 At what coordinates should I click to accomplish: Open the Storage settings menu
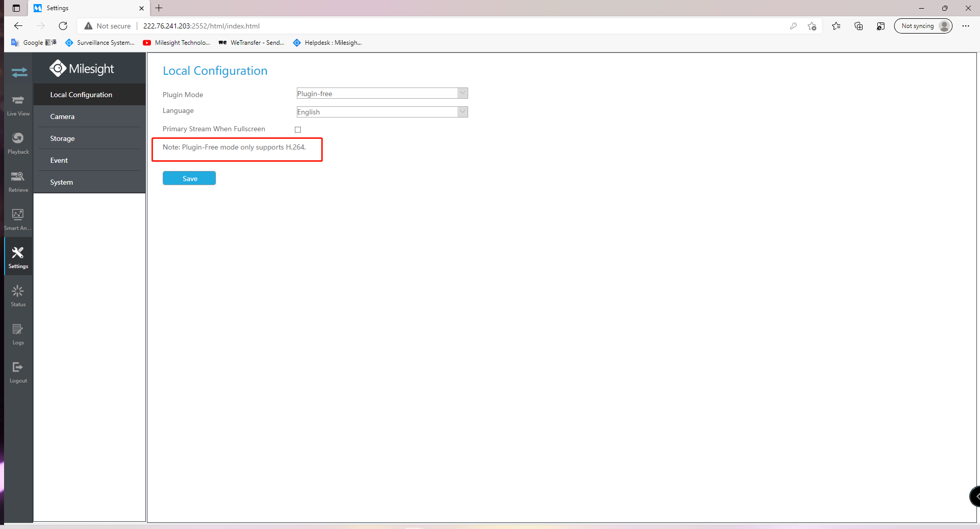click(89, 138)
